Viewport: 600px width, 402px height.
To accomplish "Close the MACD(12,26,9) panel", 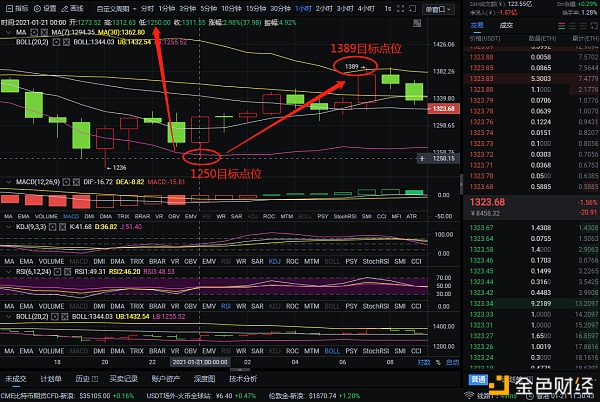I will (x=76, y=182).
